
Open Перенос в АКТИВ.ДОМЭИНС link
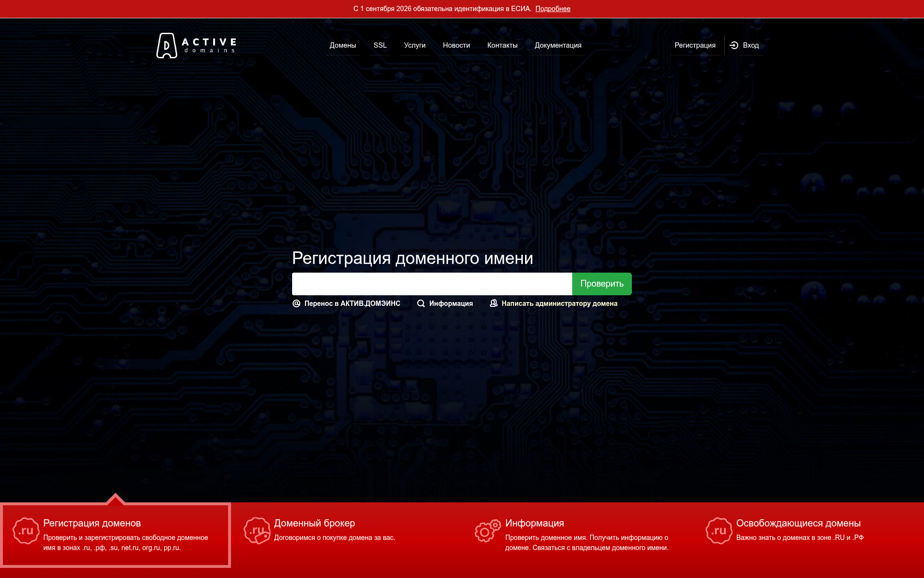tap(352, 303)
